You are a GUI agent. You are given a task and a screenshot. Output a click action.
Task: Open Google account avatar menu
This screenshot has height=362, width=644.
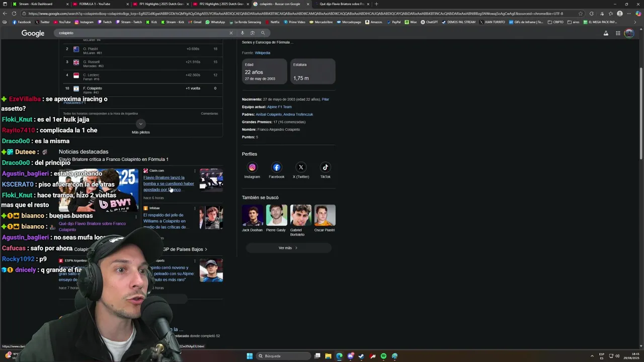coord(629,33)
